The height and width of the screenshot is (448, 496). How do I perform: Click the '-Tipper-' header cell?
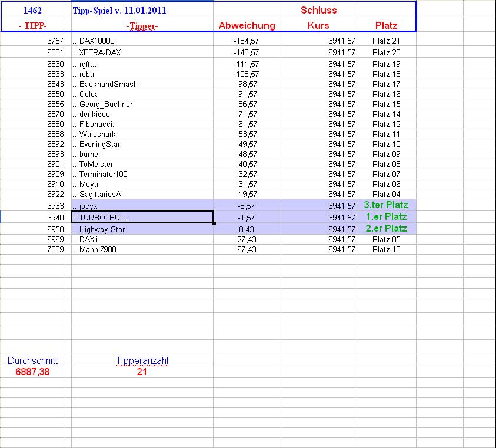pos(142,26)
